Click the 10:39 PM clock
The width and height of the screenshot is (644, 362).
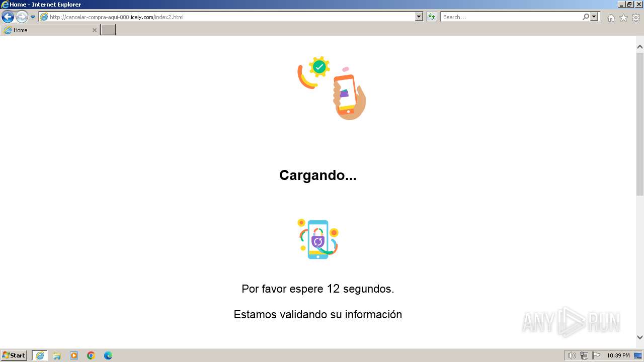coord(618,355)
